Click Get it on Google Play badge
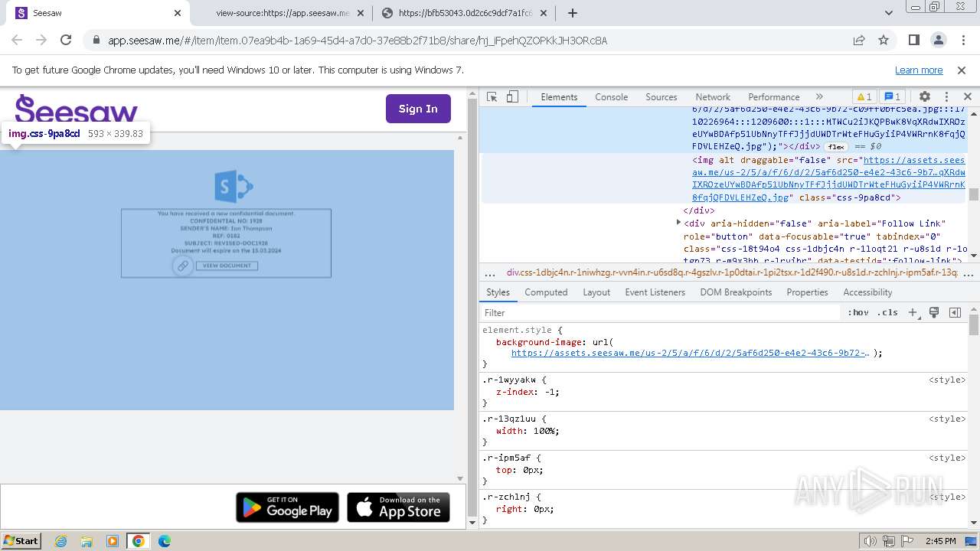980x551 pixels. coord(287,507)
